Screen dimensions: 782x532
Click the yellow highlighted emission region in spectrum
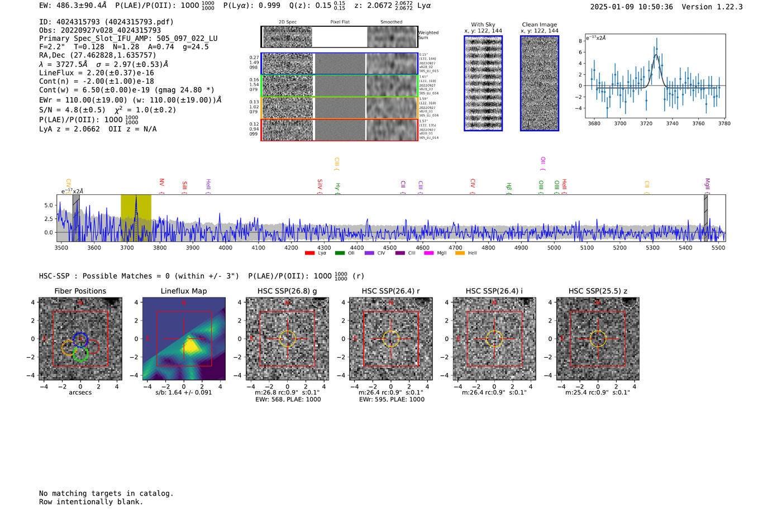pyautogui.click(x=136, y=218)
